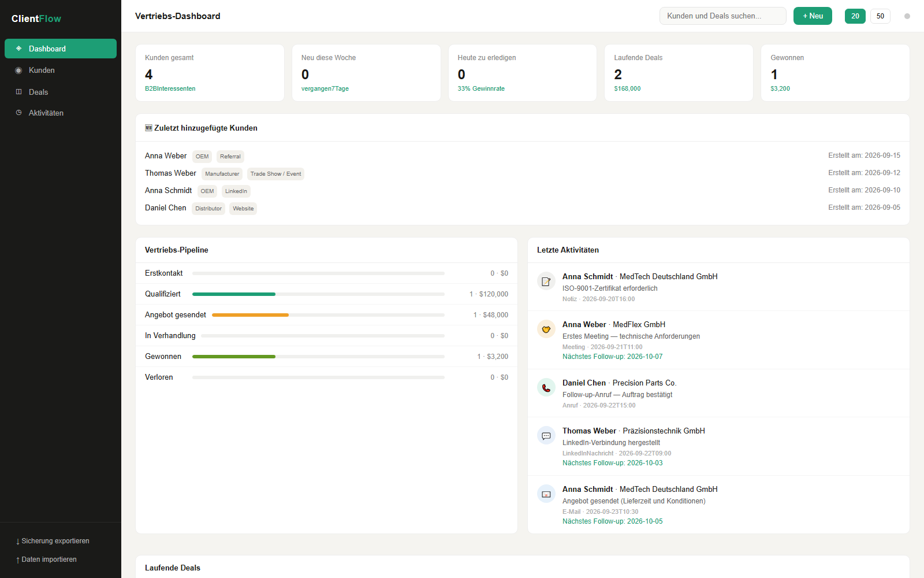Click the handshake meeting icon for Anna Weber

[x=546, y=329]
